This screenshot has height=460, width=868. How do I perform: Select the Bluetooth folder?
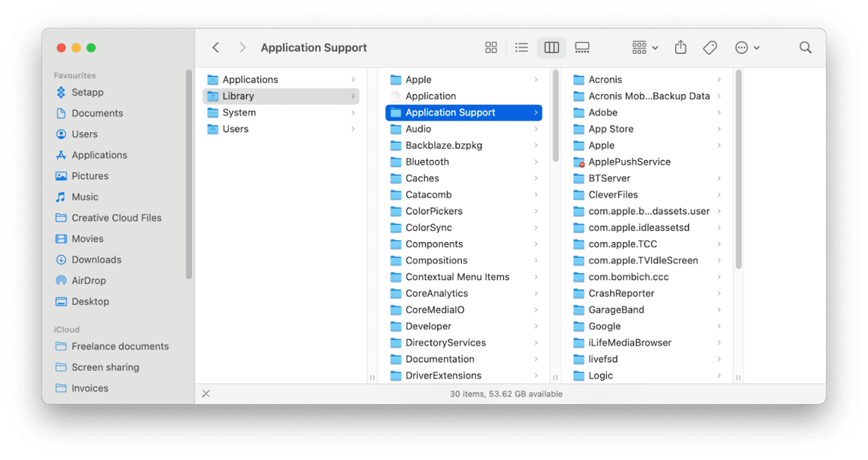(x=464, y=161)
